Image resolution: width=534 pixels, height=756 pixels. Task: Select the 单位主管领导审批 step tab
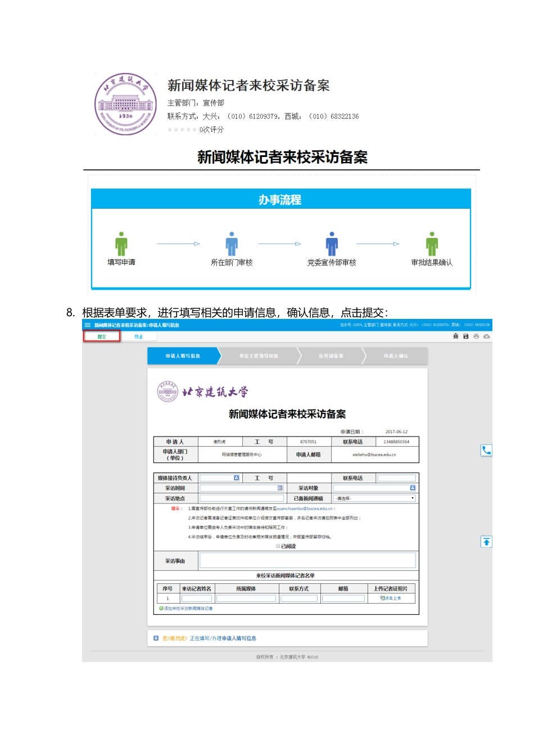(x=259, y=356)
